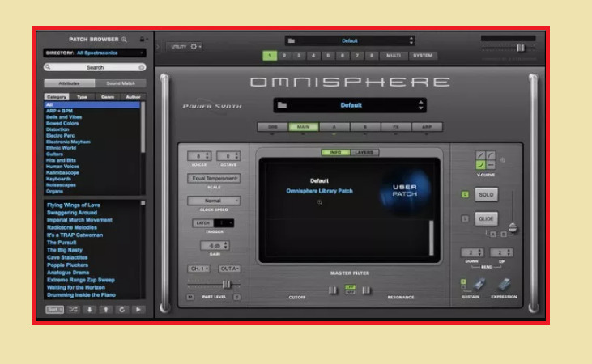Click the folder icon in top patch bar
The height and width of the screenshot is (364, 592).
click(x=291, y=40)
